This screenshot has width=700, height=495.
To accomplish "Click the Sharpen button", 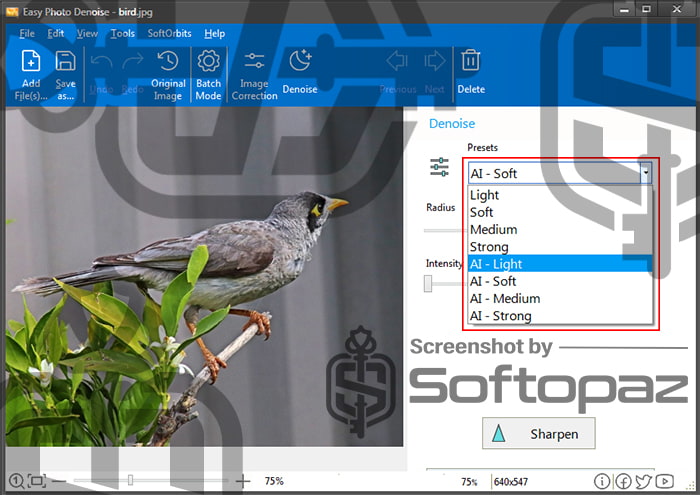I will (538, 433).
